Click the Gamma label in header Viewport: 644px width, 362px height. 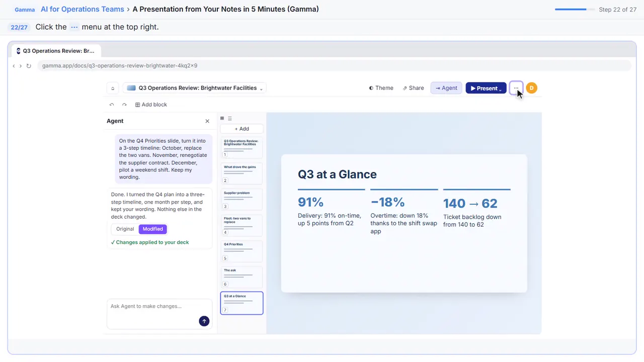point(25,10)
